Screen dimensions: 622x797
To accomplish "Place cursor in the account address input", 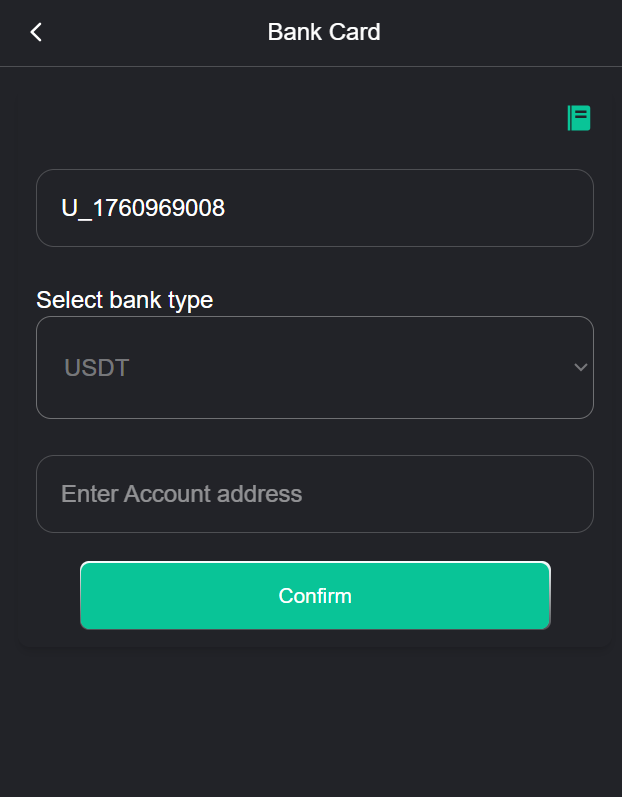I will tap(314, 494).
